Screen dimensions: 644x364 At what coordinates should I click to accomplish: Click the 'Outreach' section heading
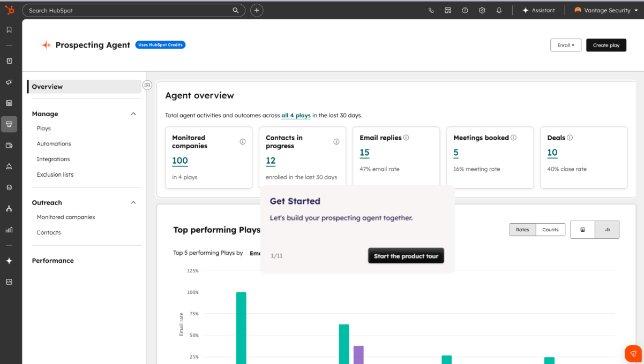pos(47,203)
